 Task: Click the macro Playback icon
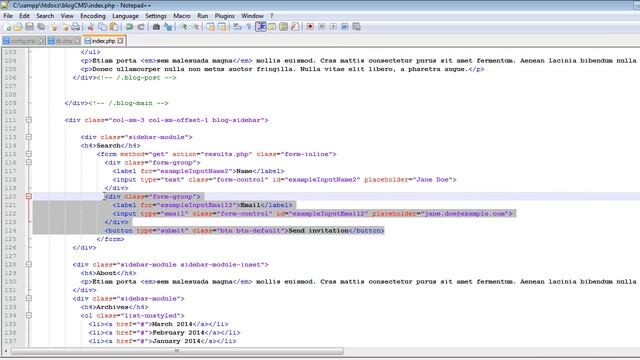pos(333,27)
